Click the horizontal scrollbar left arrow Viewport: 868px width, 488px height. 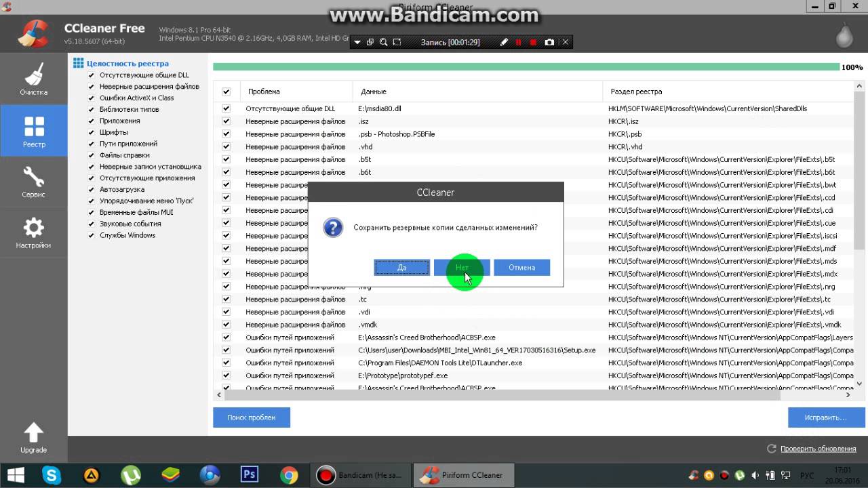click(219, 394)
